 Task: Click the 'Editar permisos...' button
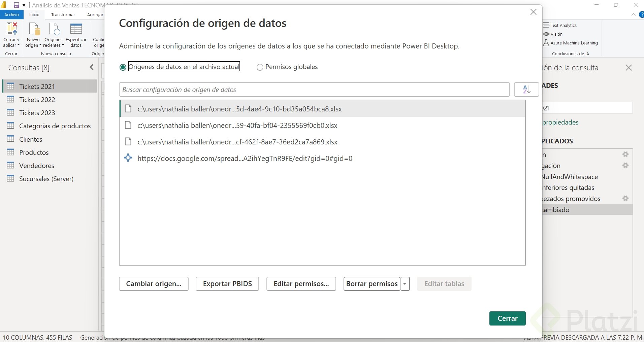(x=301, y=284)
